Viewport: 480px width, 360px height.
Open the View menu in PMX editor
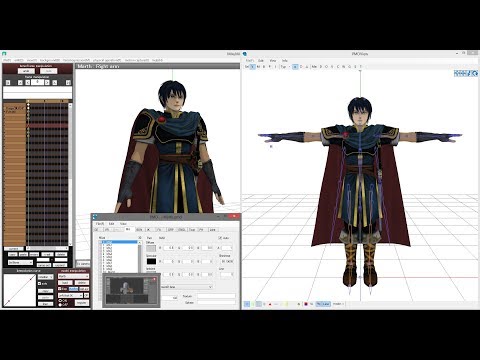coord(123,224)
